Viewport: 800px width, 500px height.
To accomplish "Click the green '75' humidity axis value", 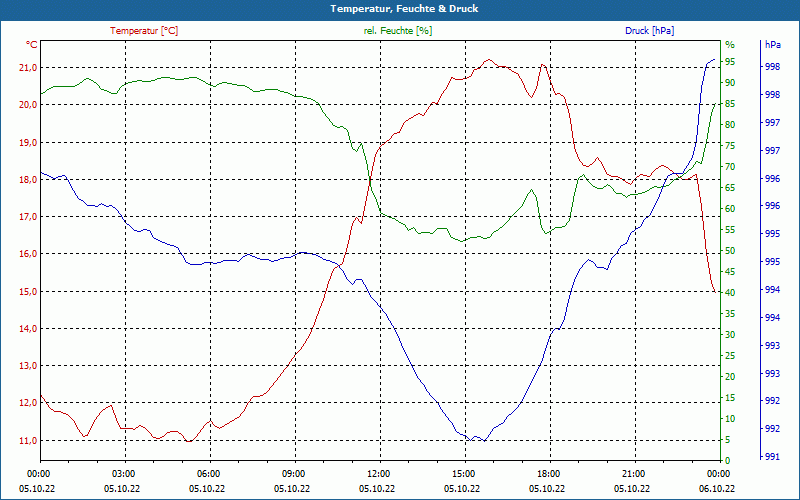I will [730, 146].
